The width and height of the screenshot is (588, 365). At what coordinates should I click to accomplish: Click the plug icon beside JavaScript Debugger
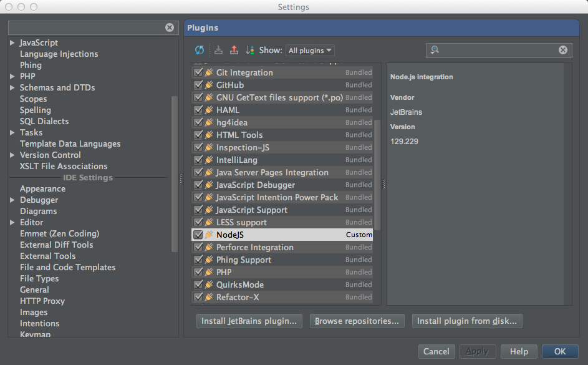point(210,185)
